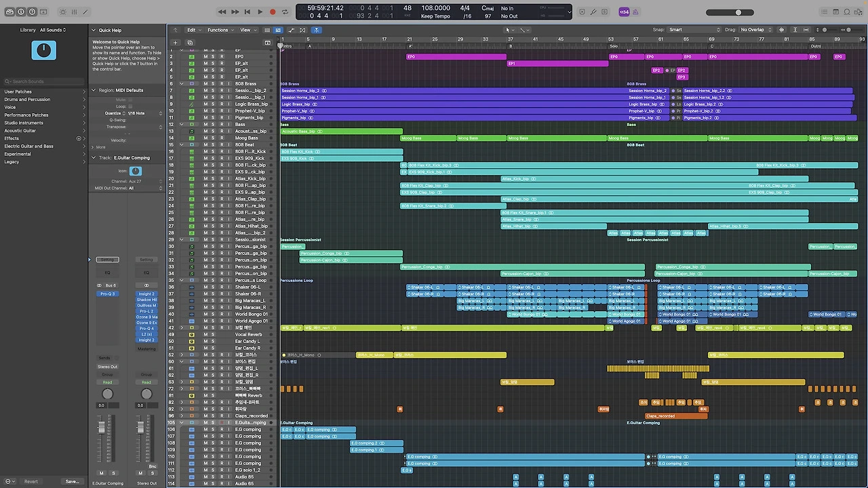Click the vertical auto zoom button

tap(796, 30)
